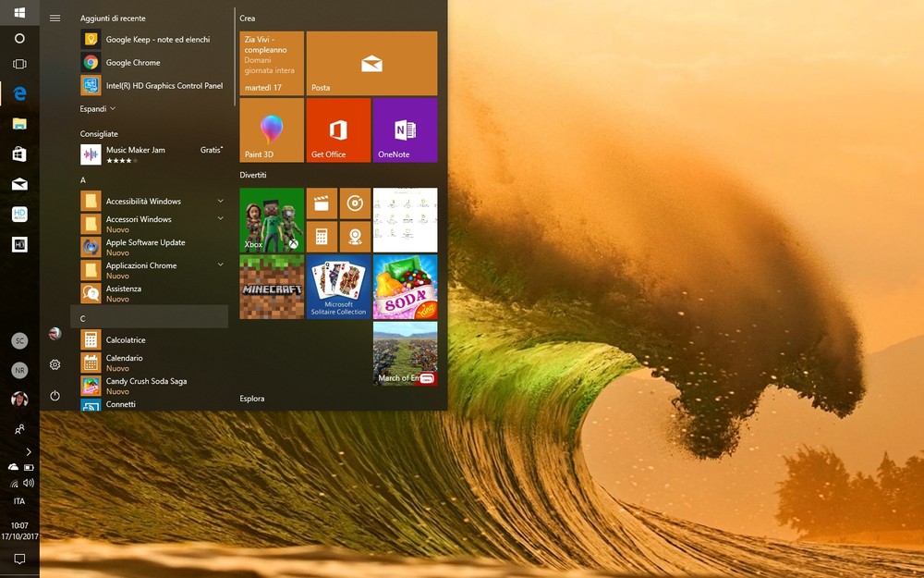The height and width of the screenshot is (578, 924).
Task: Click the Microsoft Edge taskbar icon
Action: [x=19, y=93]
